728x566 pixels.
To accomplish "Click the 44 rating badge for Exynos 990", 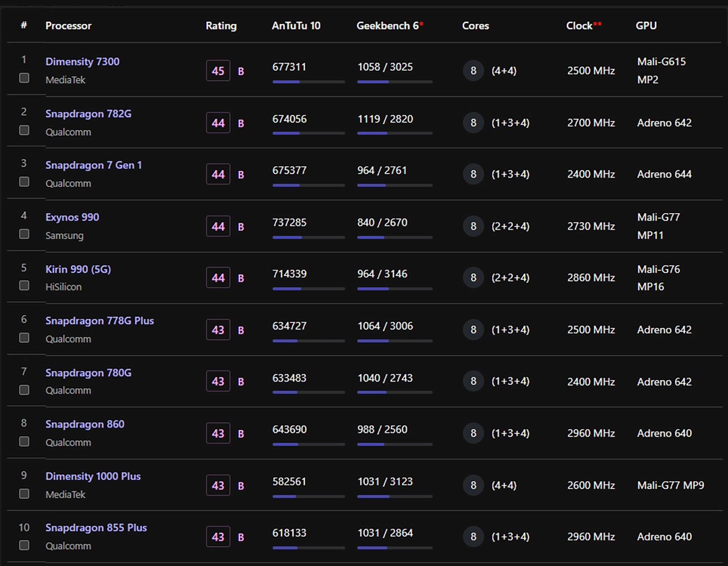I will coord(218,226).
